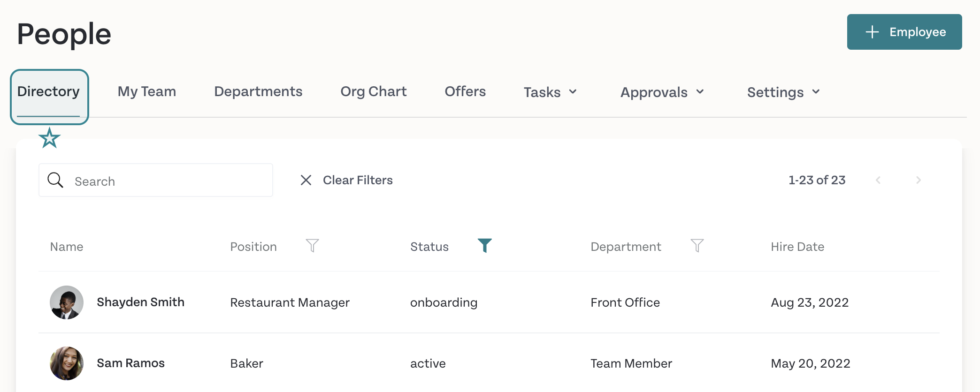Switch to the My Team tab
Viewport: 980px width, 392px height.
click(147, 91)
